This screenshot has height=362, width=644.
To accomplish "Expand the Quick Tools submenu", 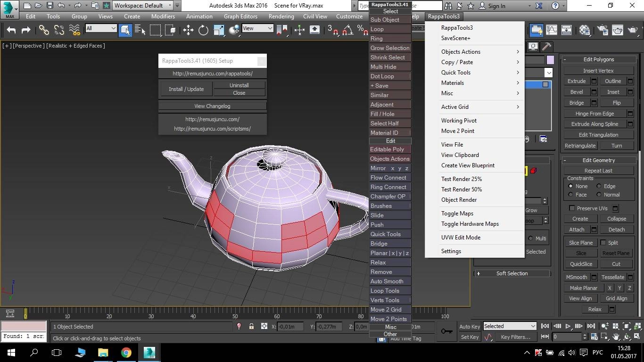I will coord(475,73).
